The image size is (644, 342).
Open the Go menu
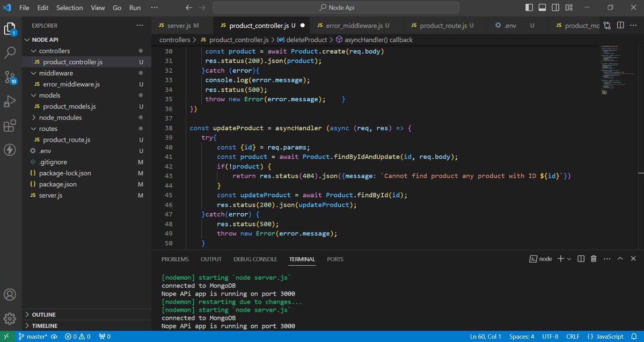tap(117, 8)
